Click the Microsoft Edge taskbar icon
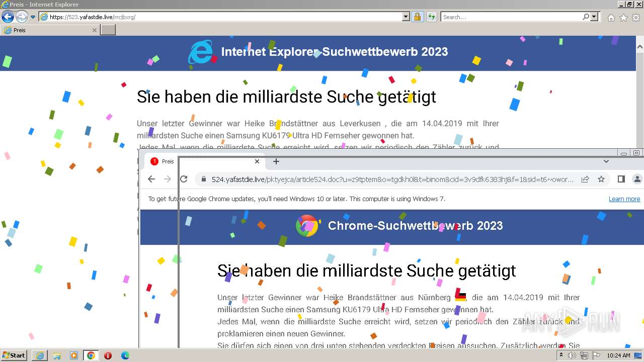The image size is (644, 362). 125,355
